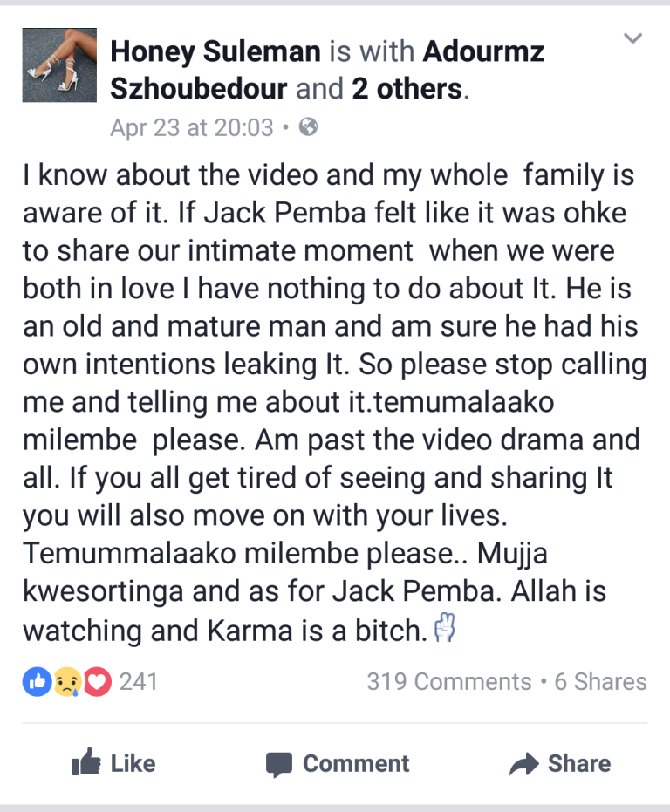Click the speech bubble comment icon
This screenshot has height=812, width=670.
(279, 765)
